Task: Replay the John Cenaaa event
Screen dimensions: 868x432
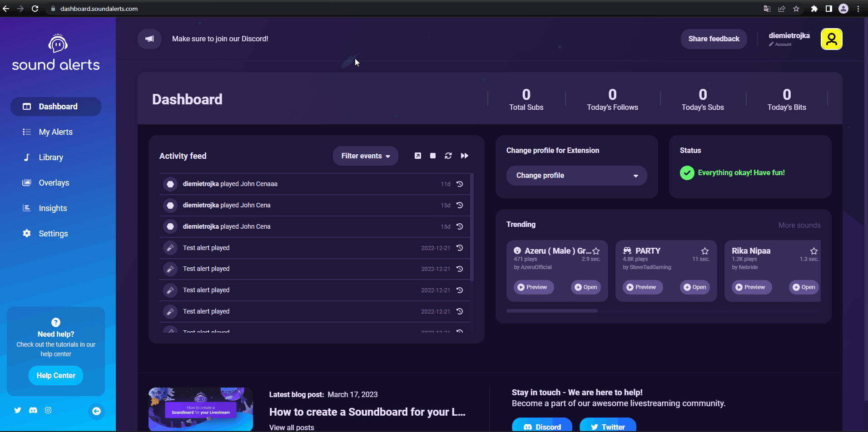Action: pos(460,184)
